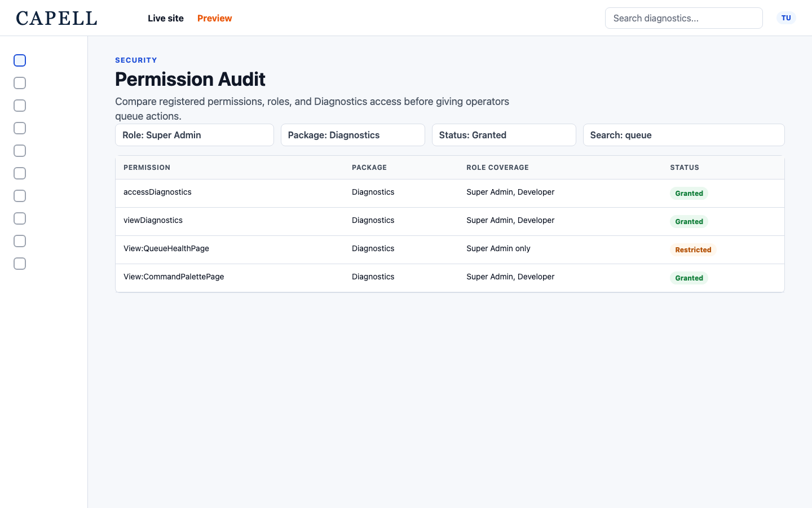Click role coverage cell in viewDiagnostics row
Image resolution: width=812 pixels, height=508 pixels.
coord(510,220)
